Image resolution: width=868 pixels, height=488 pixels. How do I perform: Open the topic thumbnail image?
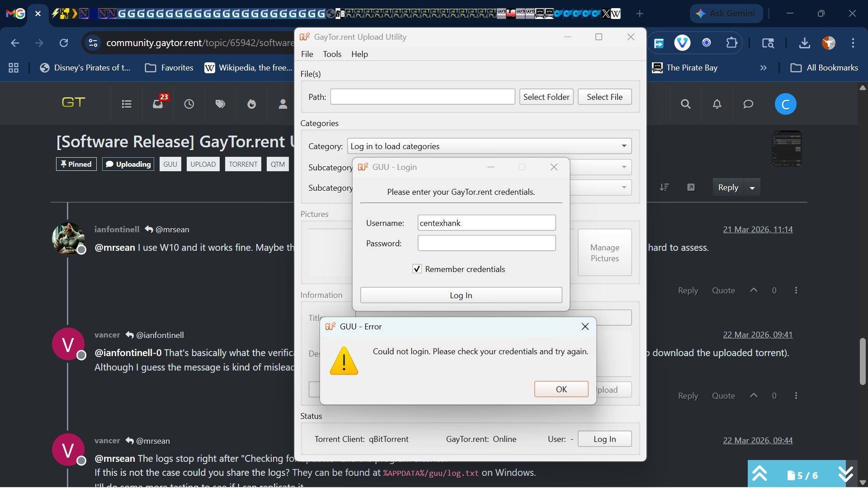787,149
